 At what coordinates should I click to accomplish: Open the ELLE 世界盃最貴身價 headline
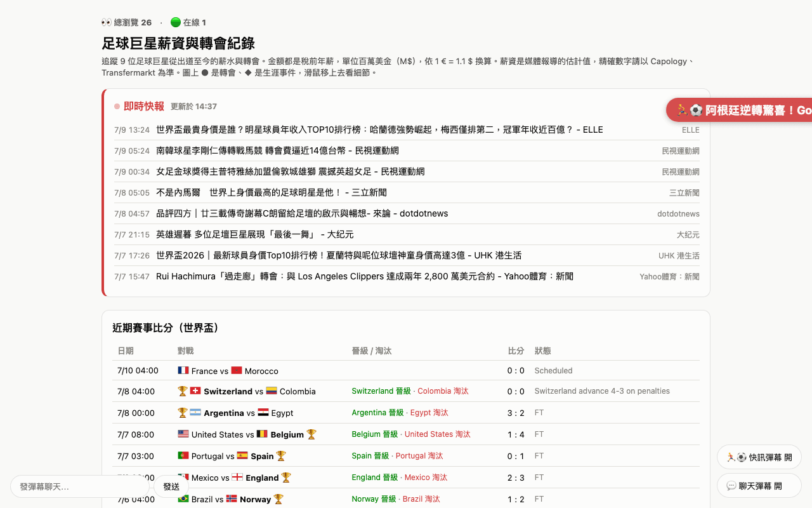(x=379, y=130)
